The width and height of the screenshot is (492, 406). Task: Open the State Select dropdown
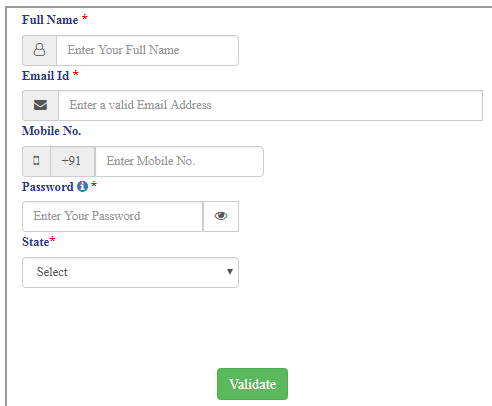tap(130, 272)
